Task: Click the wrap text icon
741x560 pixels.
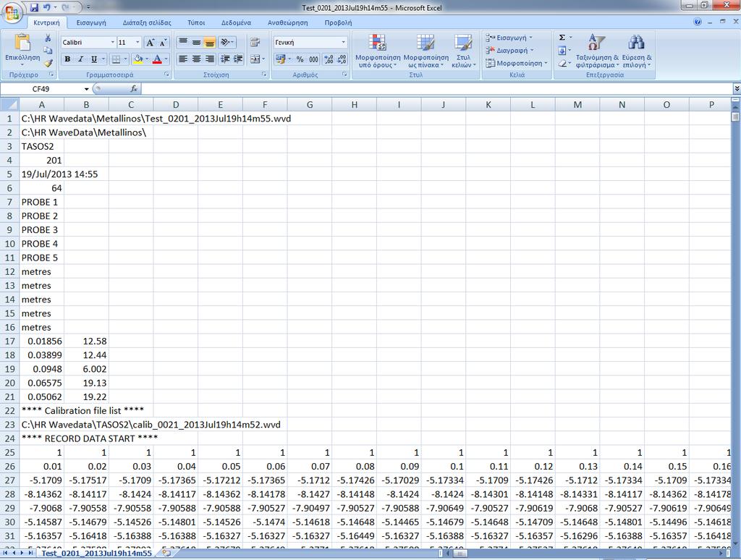Action: pos(255,42)
